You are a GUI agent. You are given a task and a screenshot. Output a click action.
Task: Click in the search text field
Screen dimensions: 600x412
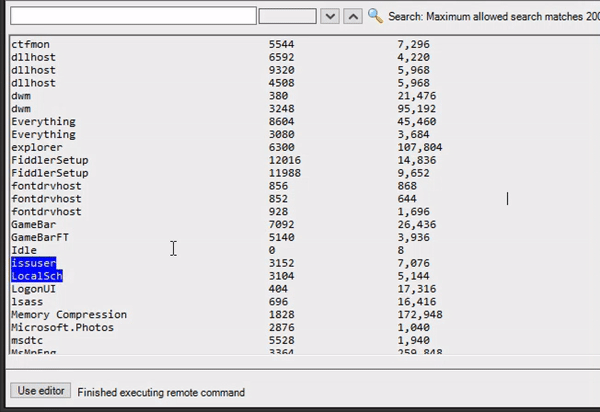pyautogui.click(x=132, y=16)
